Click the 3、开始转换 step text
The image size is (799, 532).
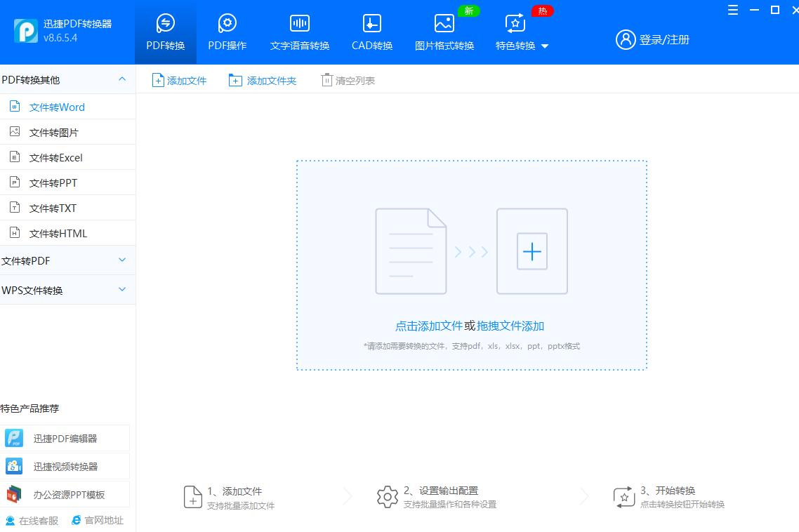click(668, 491)
